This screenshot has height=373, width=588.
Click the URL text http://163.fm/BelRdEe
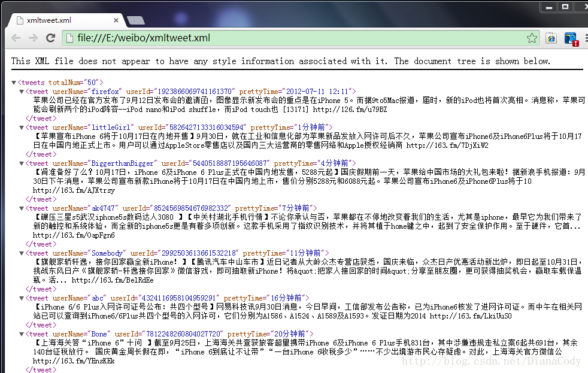click(x=113, y=280)
